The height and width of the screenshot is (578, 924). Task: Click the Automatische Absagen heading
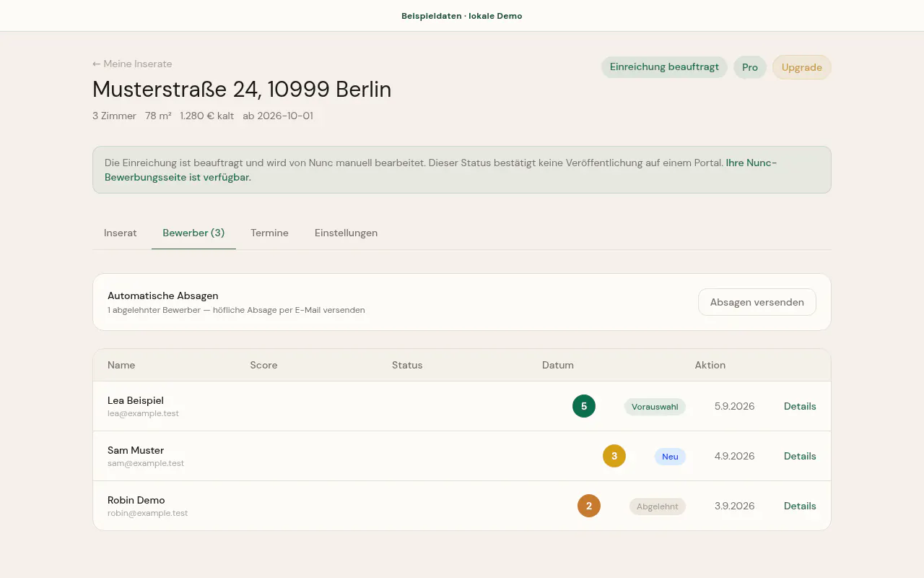(x=162, y=296)
